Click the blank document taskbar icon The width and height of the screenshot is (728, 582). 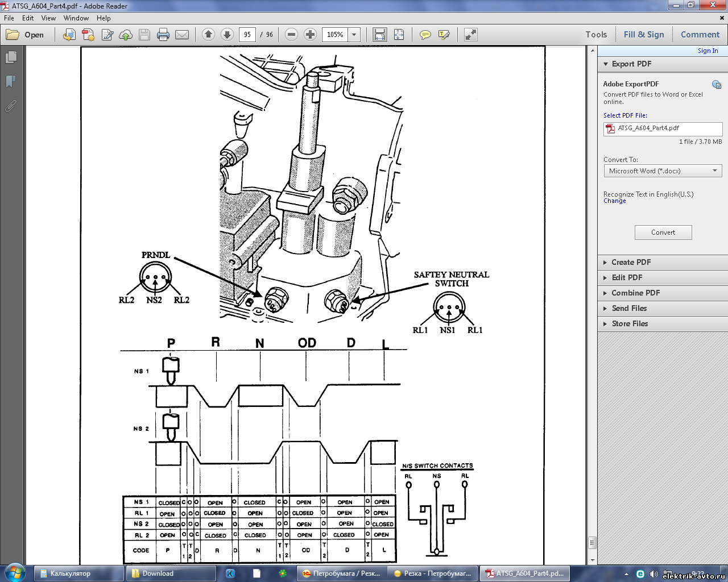257,573
